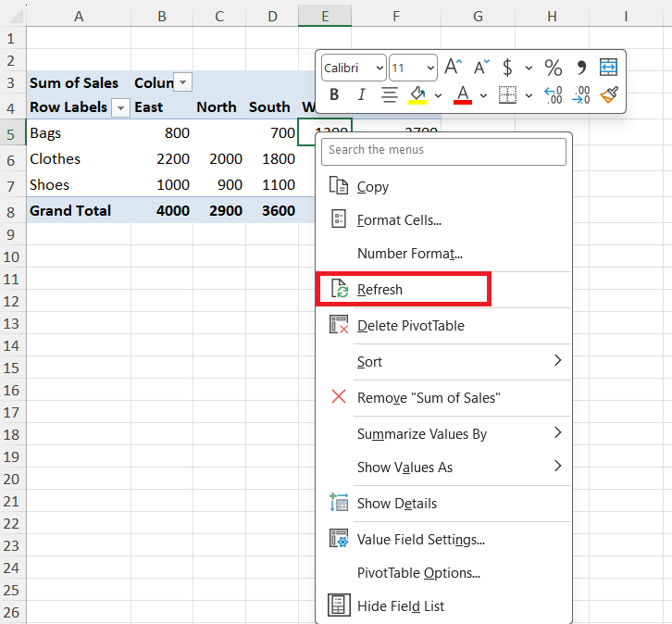Choose Refresh from the context menu
The width and height of the screenshot is (672, 624).
pos(380,290)
